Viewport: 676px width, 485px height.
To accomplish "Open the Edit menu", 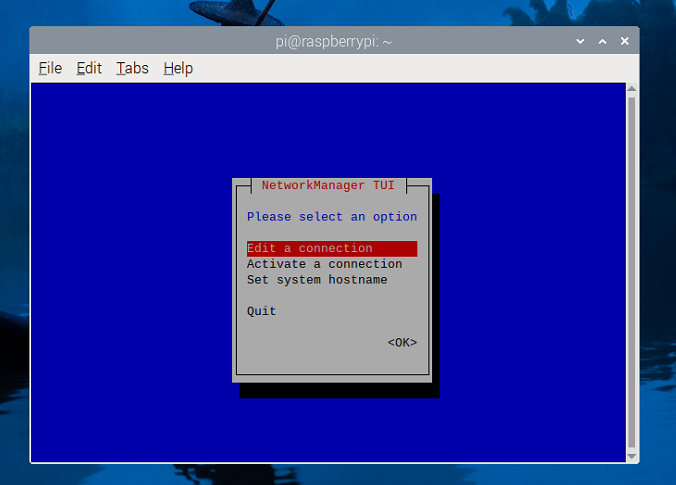I will click(x=89, y=68).
